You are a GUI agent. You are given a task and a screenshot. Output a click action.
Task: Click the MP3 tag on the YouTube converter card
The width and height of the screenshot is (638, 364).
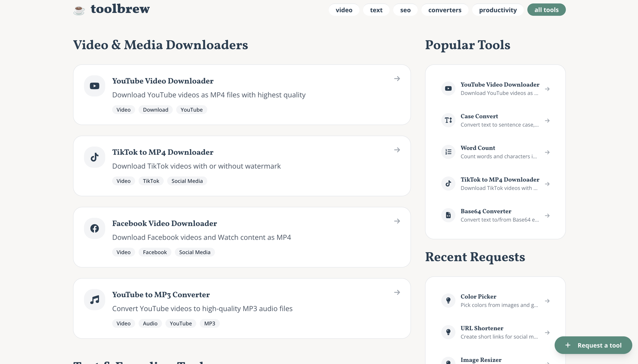pos(210,323)
